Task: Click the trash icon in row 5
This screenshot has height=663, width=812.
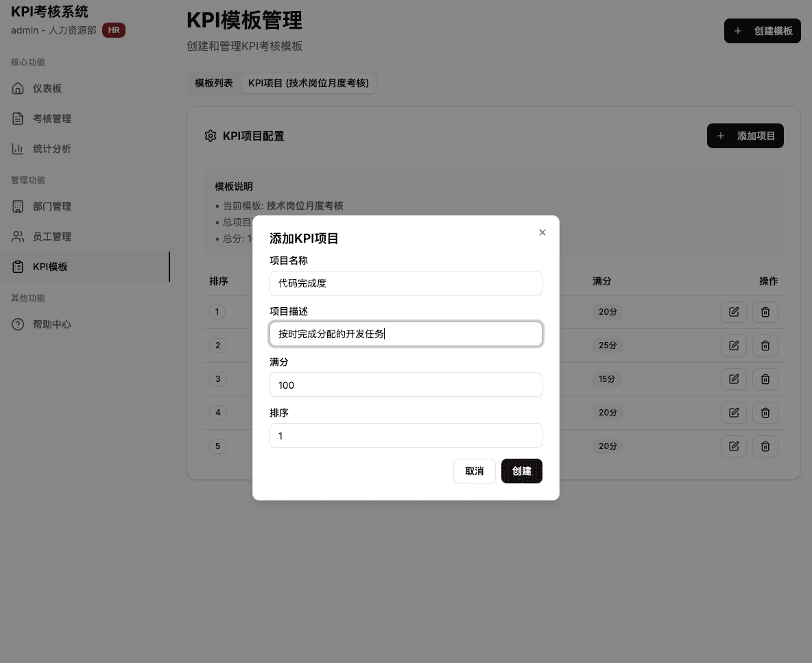Action: (765, 446)
